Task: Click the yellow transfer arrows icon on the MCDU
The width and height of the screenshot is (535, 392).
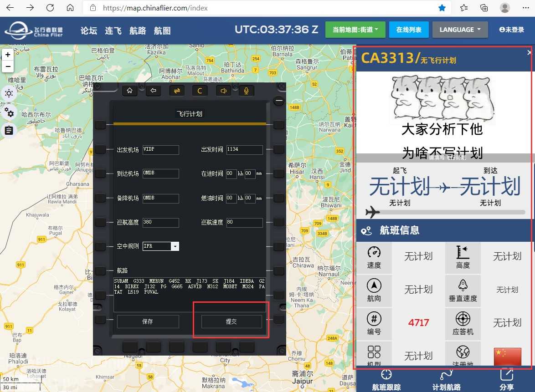Action: pos(177,91)
